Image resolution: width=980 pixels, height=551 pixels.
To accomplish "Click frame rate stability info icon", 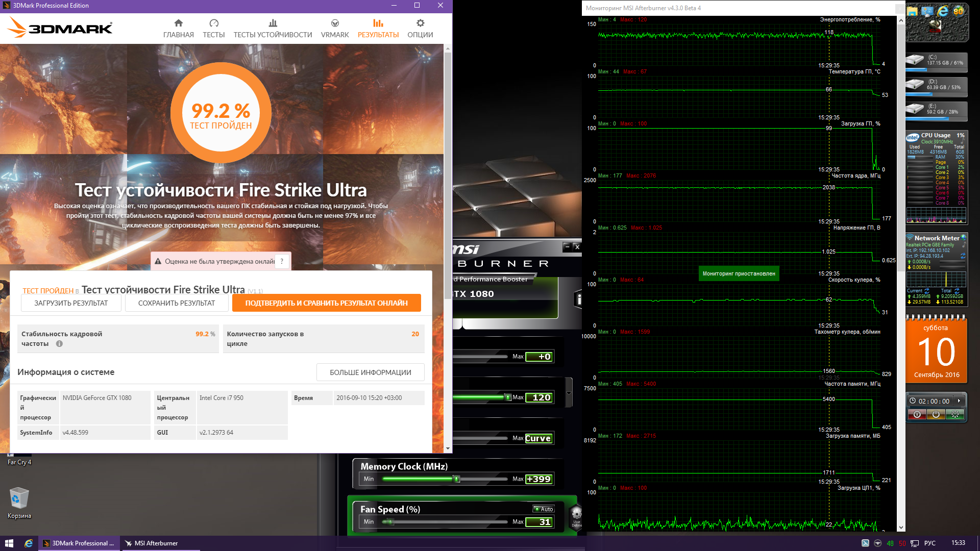I will (x=59, y=344).
